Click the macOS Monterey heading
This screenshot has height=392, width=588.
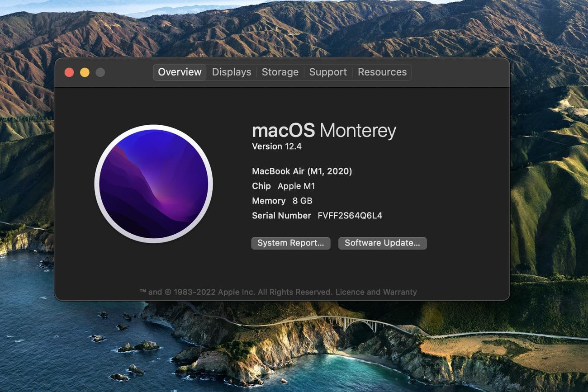[324, 131]
